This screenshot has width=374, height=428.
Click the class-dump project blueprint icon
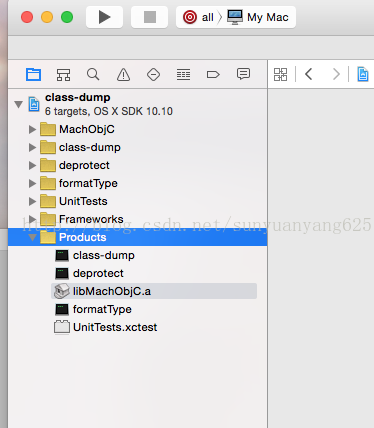[34, 104]
